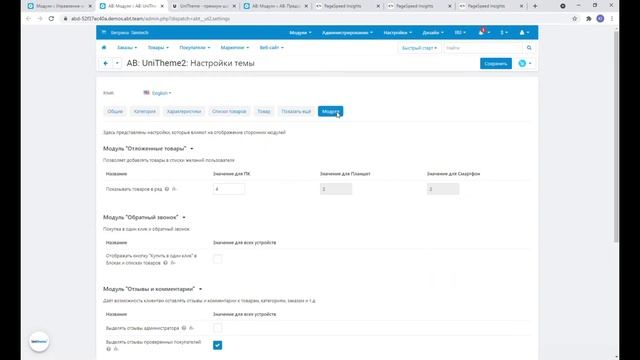Click the page vertical scrollbar

point(616,137)
